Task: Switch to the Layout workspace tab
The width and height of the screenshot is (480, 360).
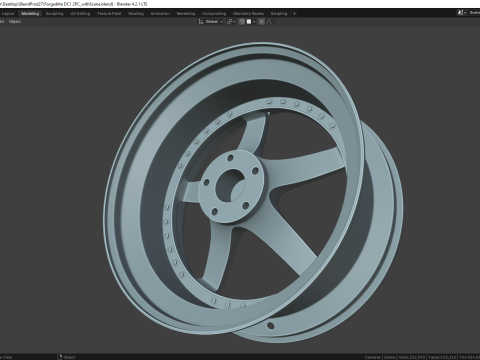Action: [8, 14]
